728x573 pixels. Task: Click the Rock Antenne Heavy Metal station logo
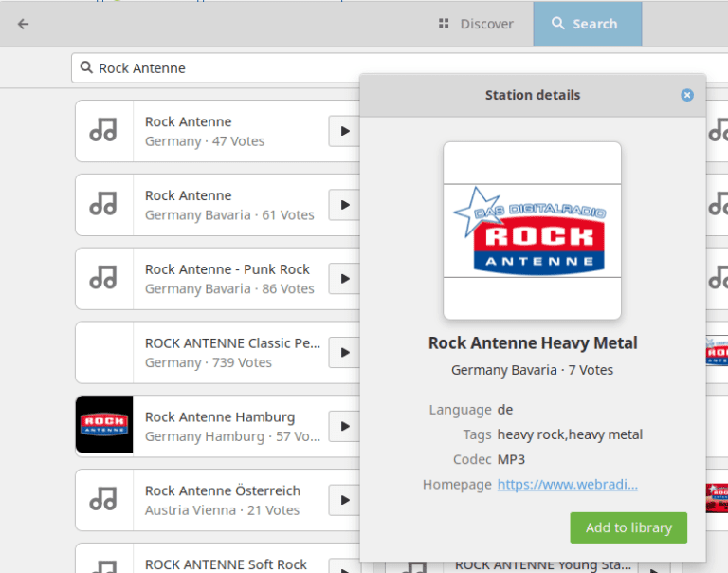532,231
